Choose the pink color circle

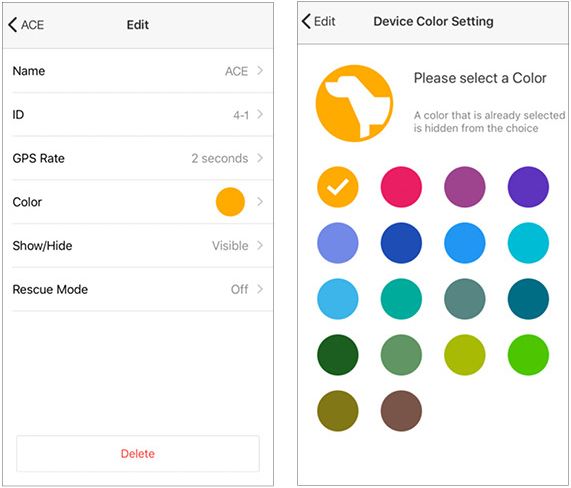401,187
